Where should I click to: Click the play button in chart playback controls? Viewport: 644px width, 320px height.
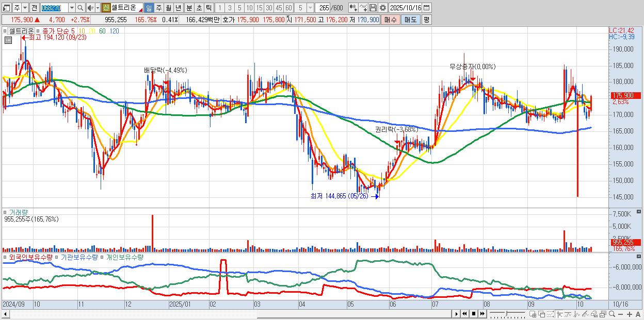click(x=457, y=314)
